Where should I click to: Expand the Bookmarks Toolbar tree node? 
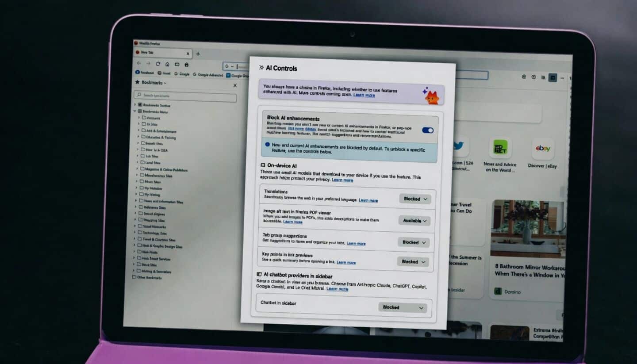coord(135,105)
